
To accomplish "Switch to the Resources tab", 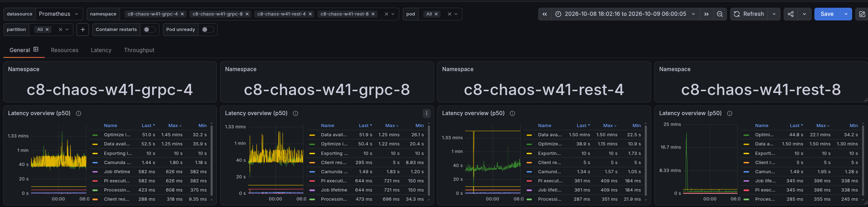I will 65,50.
